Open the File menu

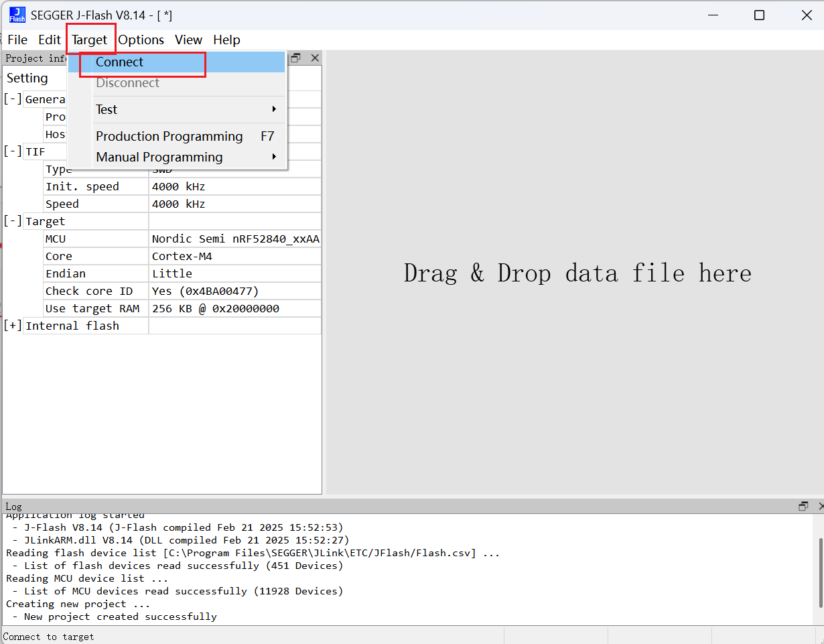click(17, 40)
